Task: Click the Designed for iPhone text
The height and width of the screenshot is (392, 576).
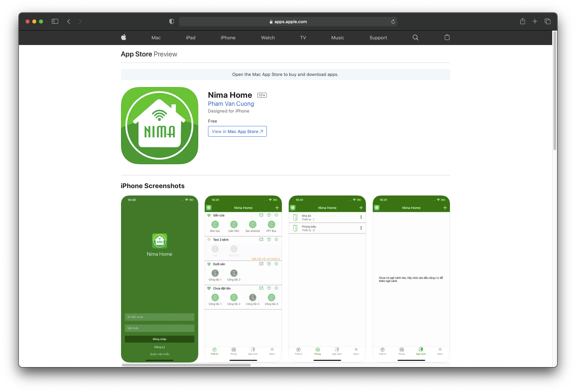Action: click(229, 111)
